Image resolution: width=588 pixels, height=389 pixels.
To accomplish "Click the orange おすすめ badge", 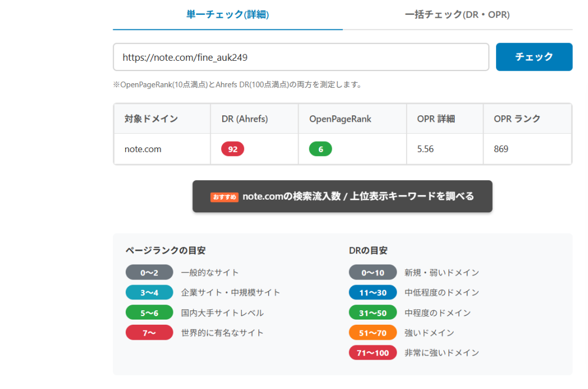I will click(x=225, y=197).
